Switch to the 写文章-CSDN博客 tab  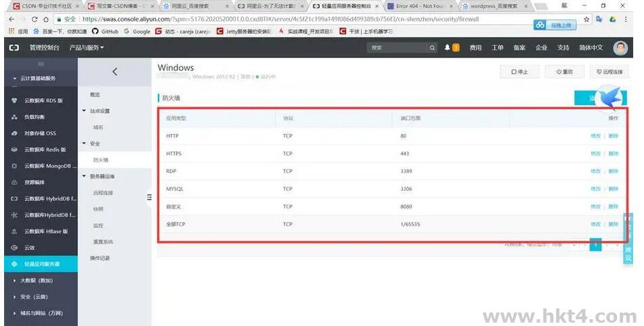pyautogui.click(x=121, y=6)
